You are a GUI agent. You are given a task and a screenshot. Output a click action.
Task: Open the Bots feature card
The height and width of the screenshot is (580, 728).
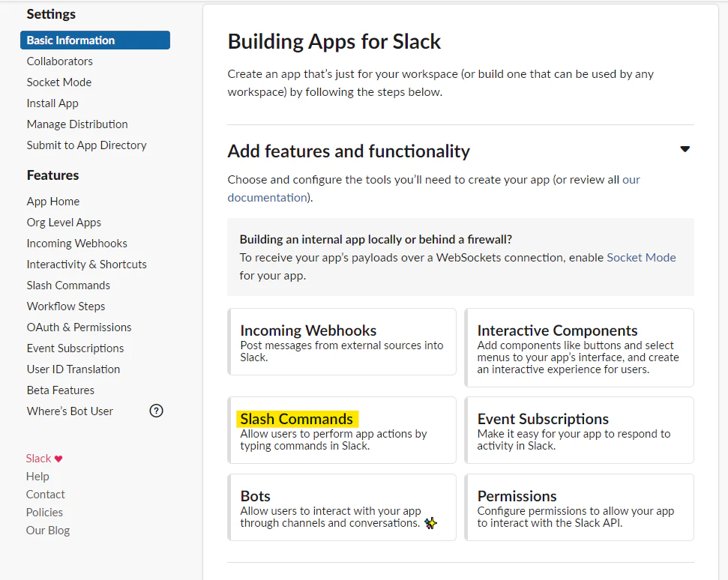pos(342,507)
